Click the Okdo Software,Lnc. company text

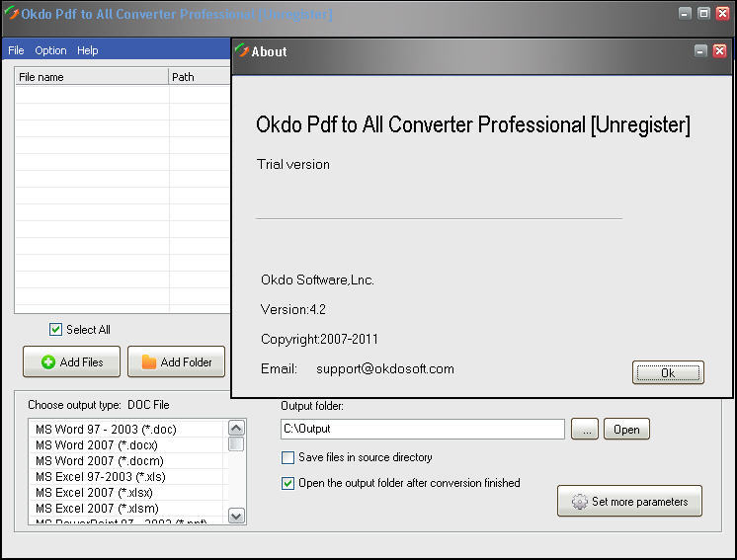318,280
